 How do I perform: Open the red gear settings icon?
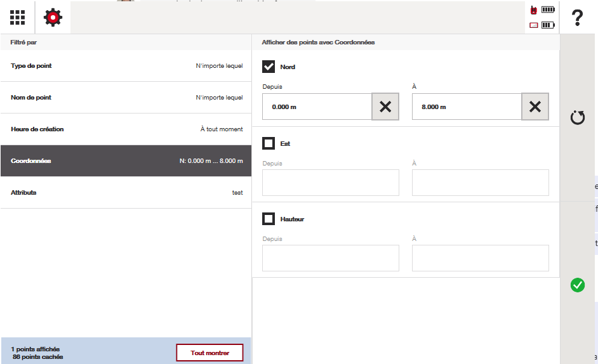click(x=53, y=18)
